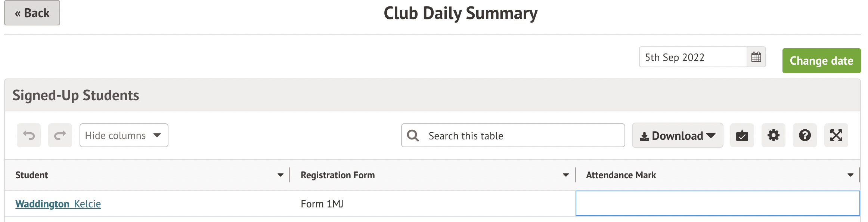The image size is (868, 222).
Task: Click the undo arrow icon
Action: click(x=29, y=135)
